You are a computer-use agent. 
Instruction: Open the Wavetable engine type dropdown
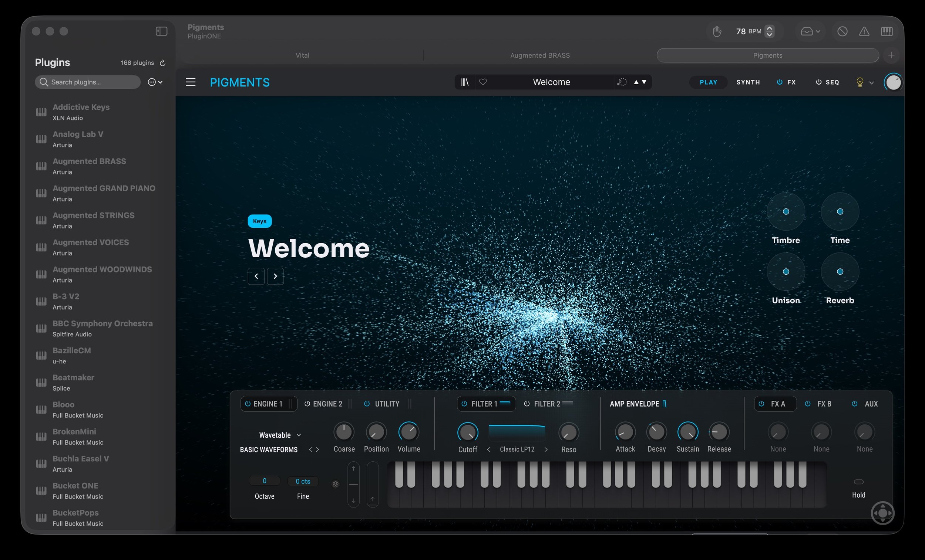point(280,435)
